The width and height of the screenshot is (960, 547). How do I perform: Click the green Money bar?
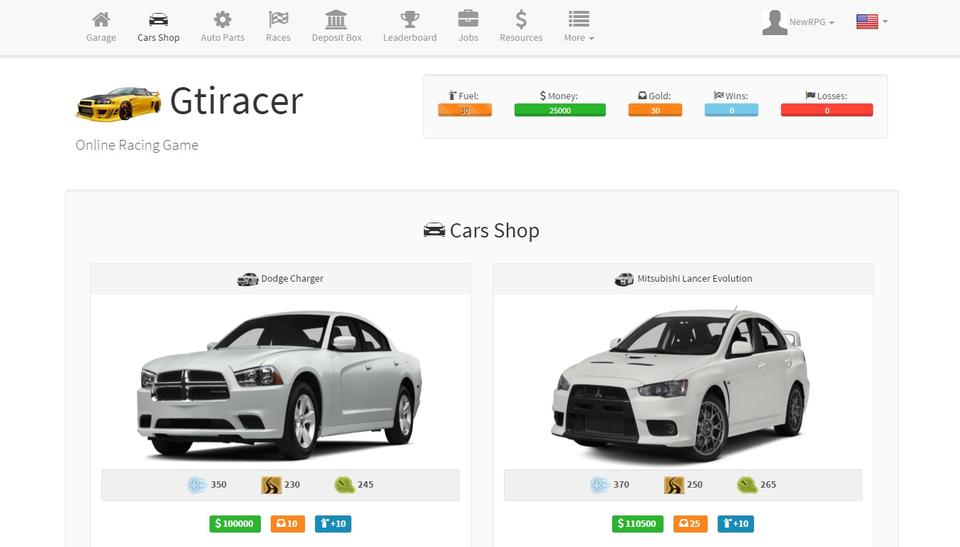click(560, 110)
